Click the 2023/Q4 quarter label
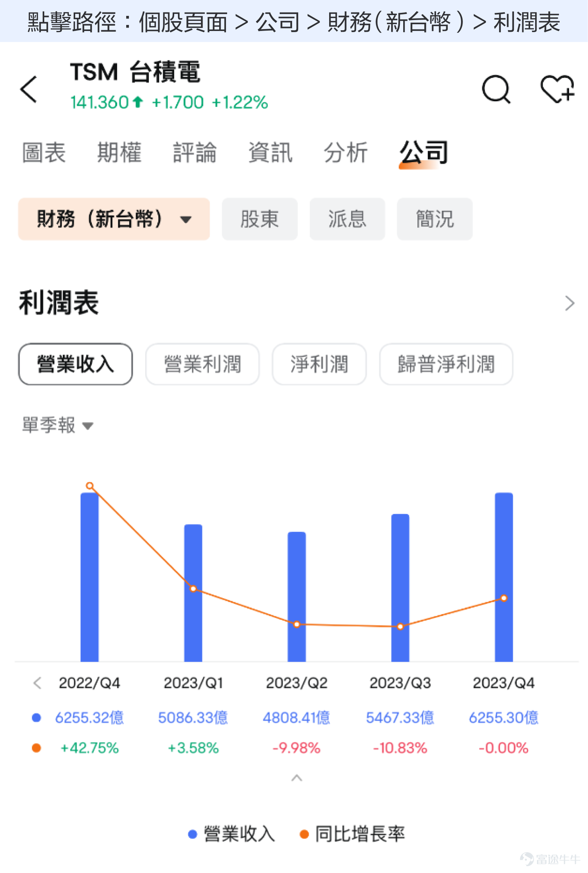Viewport: 588px width, 873px height. 504,683
